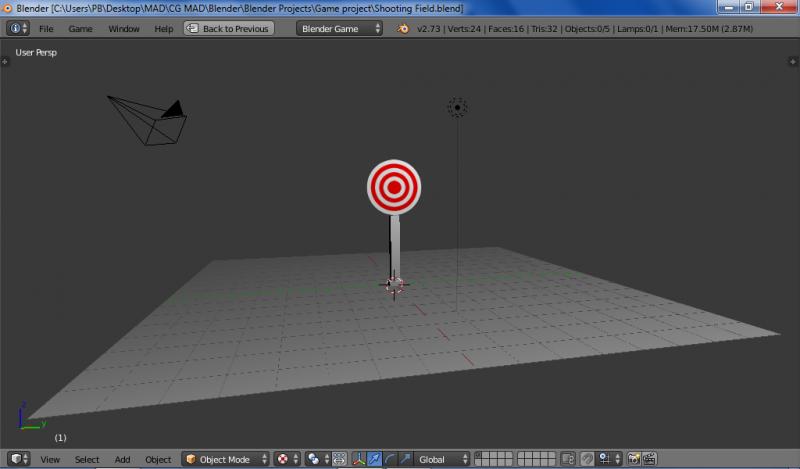Viewport: 800px width, 469px height.
Task: Expand the tool shelf with left plus
Action: [x=5, y=61]
